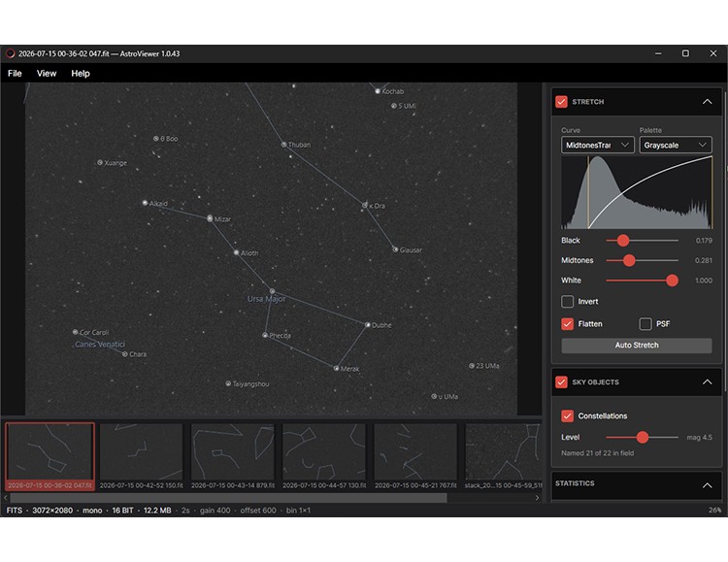Click the 5 UMi star marker
The image size is (728, 562).
pyautogui.click(x=394, y=106)
